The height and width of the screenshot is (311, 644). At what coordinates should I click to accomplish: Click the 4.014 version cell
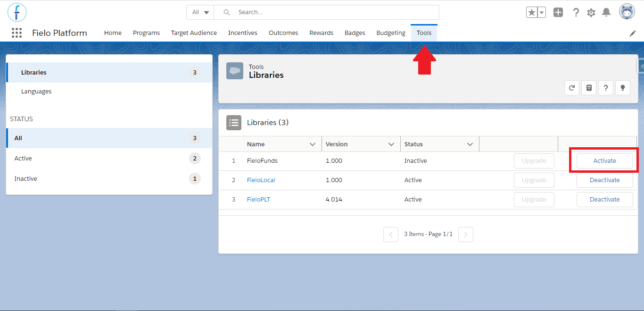[x=334, y=200]
